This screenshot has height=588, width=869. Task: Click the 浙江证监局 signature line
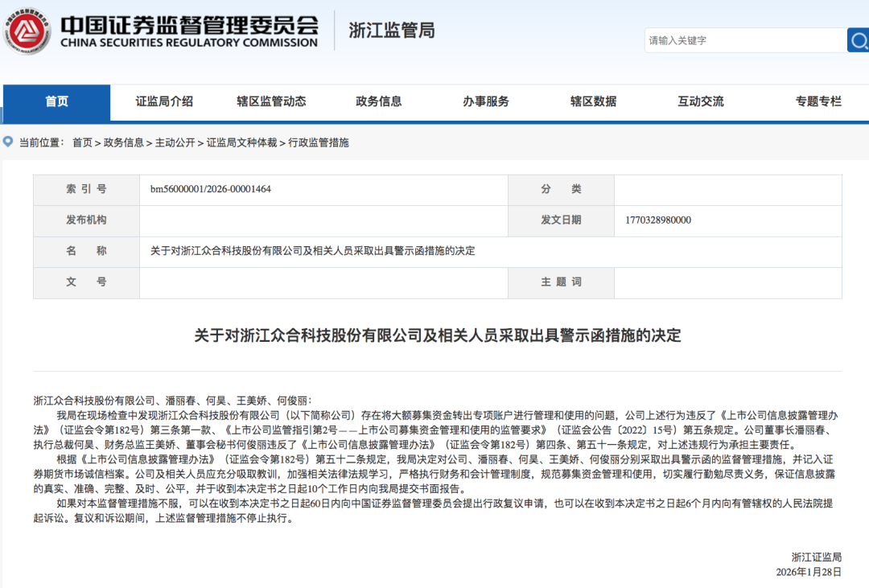[817, 557]
